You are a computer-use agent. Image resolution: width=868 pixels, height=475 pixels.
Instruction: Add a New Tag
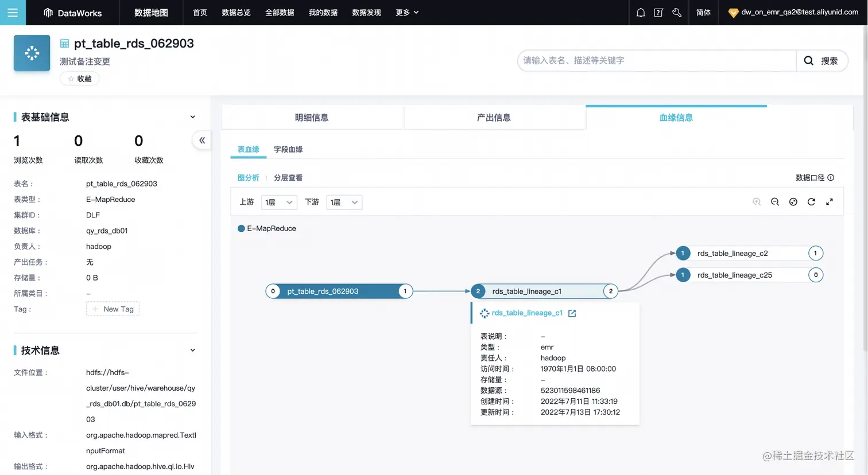(x=113, y=309)
